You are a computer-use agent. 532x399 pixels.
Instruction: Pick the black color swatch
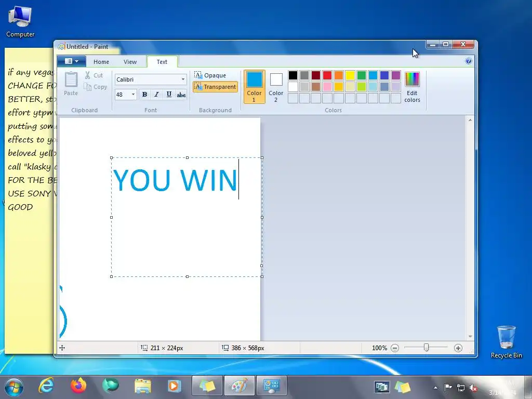(293, 75)
